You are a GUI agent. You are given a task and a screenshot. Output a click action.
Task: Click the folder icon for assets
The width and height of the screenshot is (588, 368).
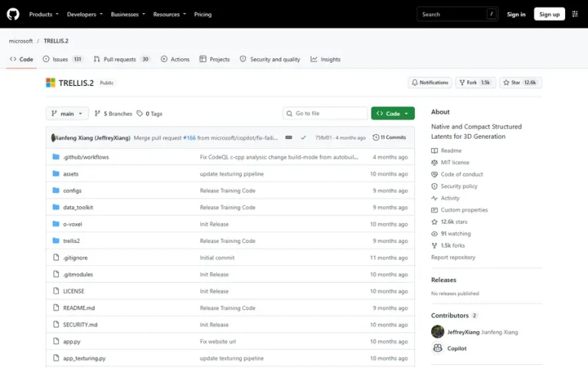coord(56,173)
